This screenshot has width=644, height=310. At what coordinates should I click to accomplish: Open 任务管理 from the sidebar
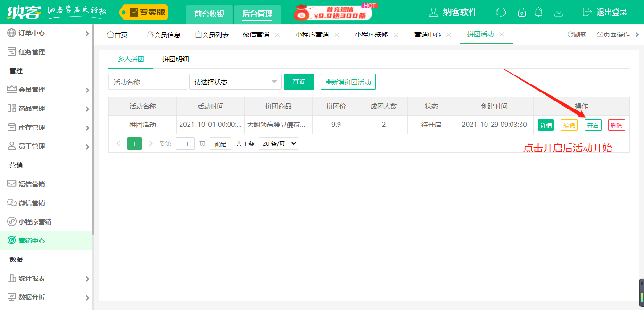pos(32,52)
